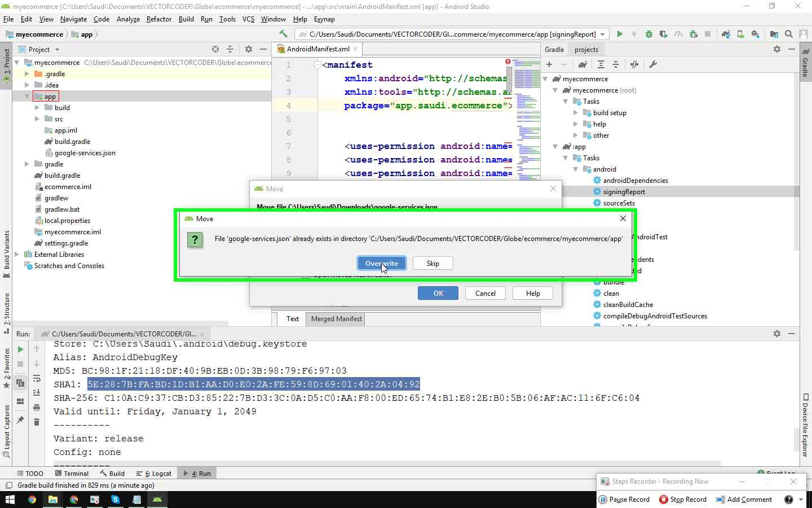Open the Terminal tool window tab

(x=72, y=474)
